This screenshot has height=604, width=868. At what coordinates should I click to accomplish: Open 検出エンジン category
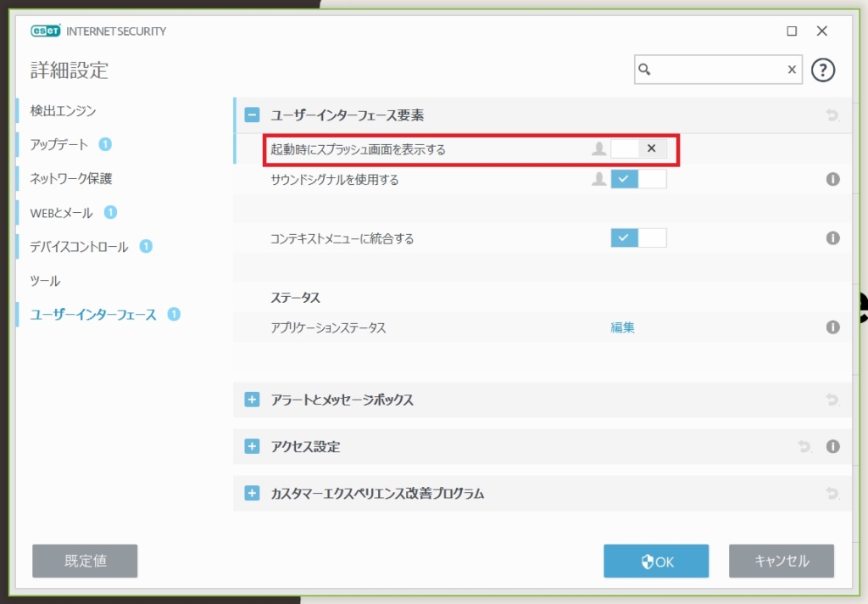coord(63,111)
